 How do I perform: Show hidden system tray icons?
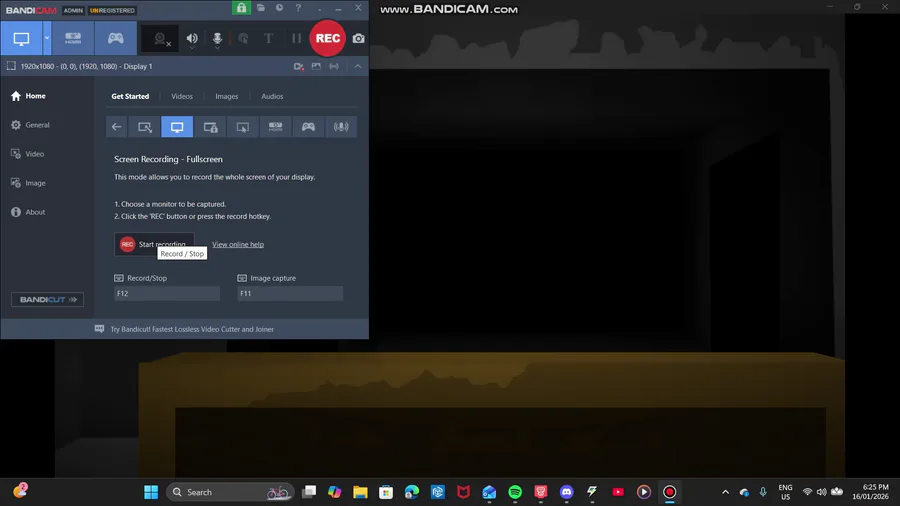pos(726,492)
